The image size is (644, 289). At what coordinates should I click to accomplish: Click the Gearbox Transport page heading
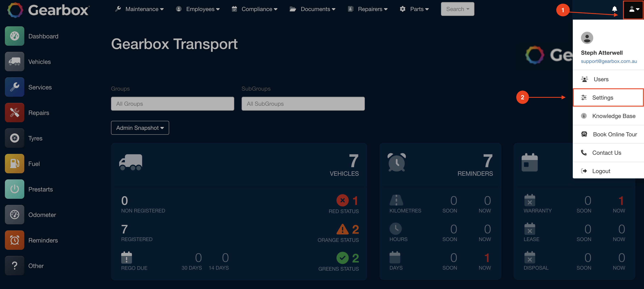coord(174,44)
